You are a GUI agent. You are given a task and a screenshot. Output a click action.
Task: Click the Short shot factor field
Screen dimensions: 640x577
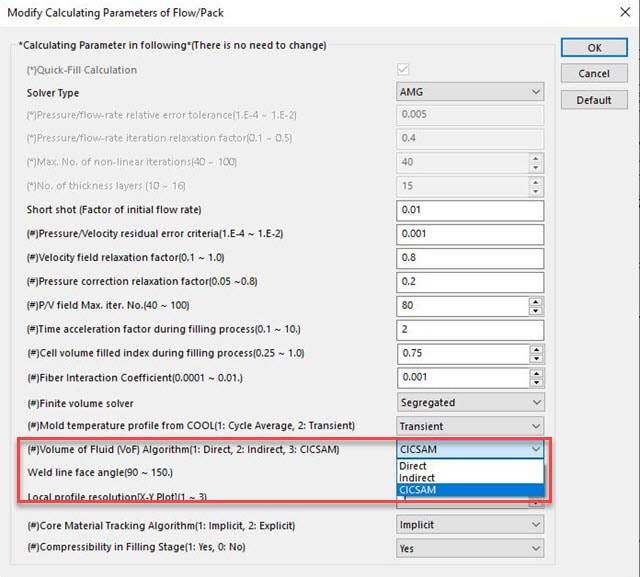point(470,210)
